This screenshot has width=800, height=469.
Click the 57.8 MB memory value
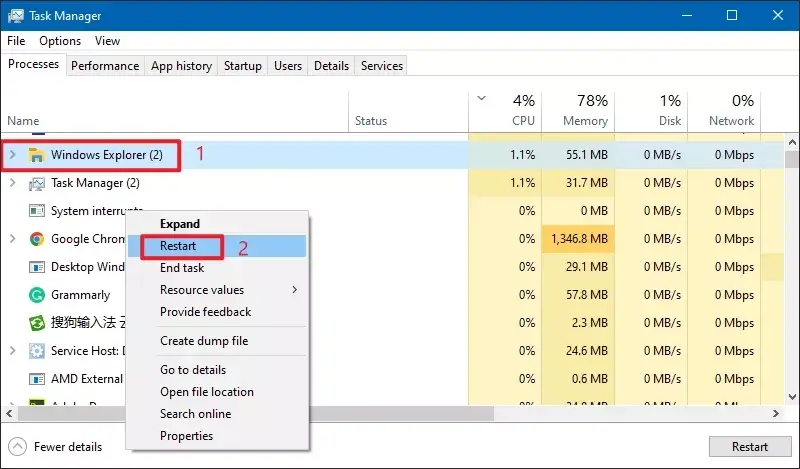(x=587, y=295)
